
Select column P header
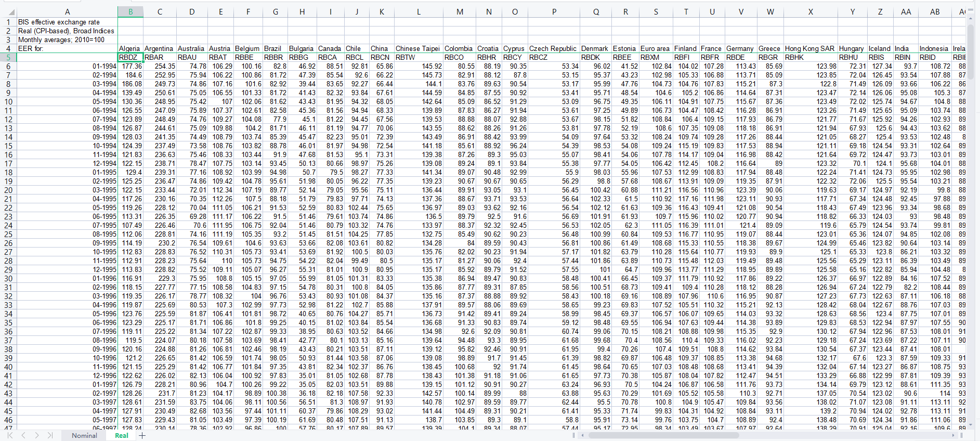point(554,11)
